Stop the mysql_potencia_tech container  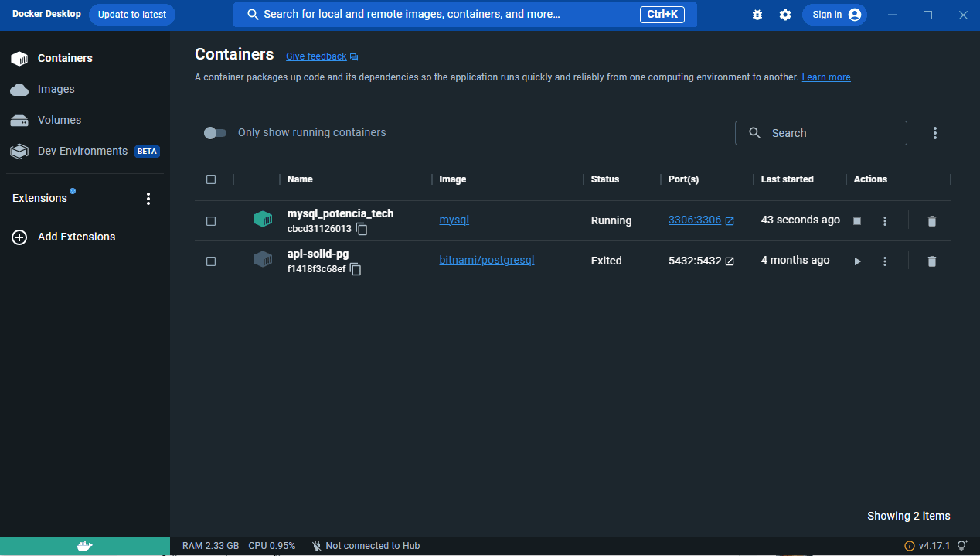coord(857,221)
